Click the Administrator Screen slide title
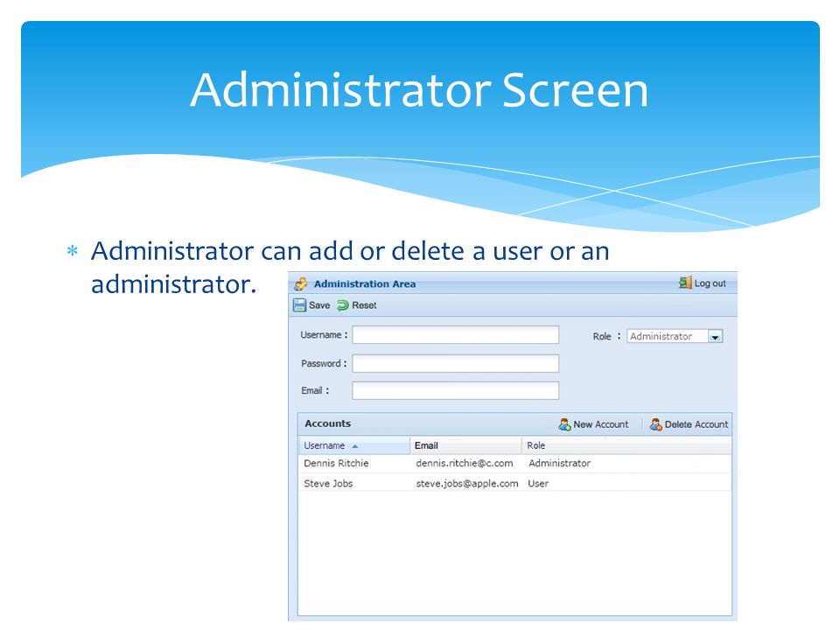The image size is (840, 630). (419, 90)
